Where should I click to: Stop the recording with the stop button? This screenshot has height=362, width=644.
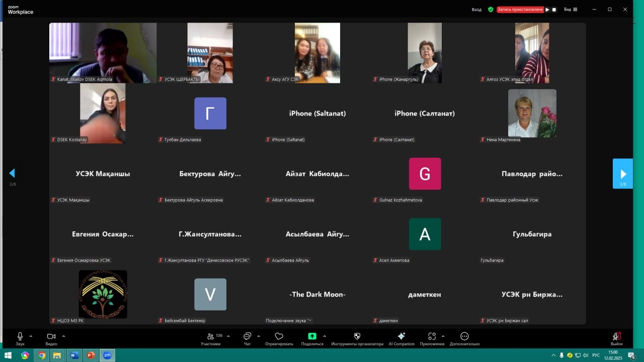554,9
